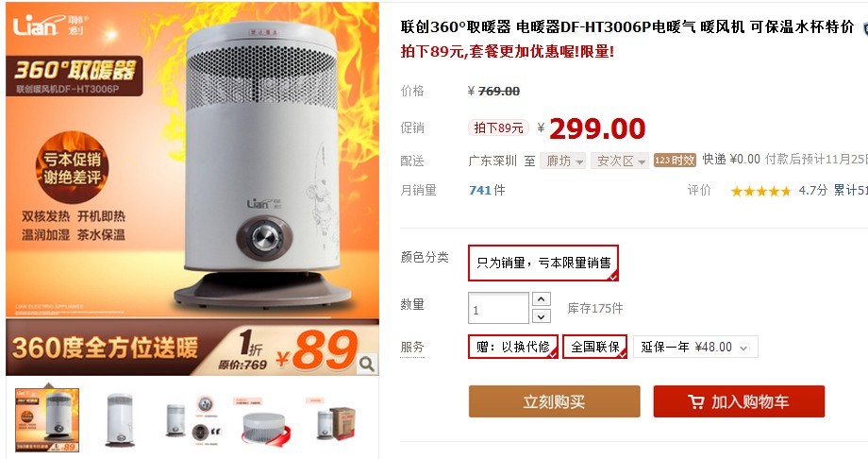Click the 123时效 delivery badge
868x459 pixels.
675,161
